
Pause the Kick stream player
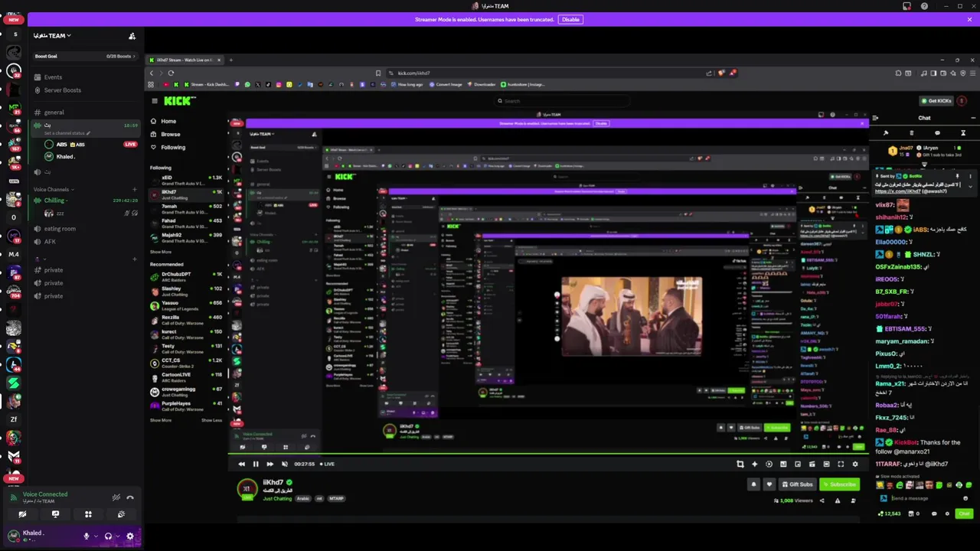point(256,464)
